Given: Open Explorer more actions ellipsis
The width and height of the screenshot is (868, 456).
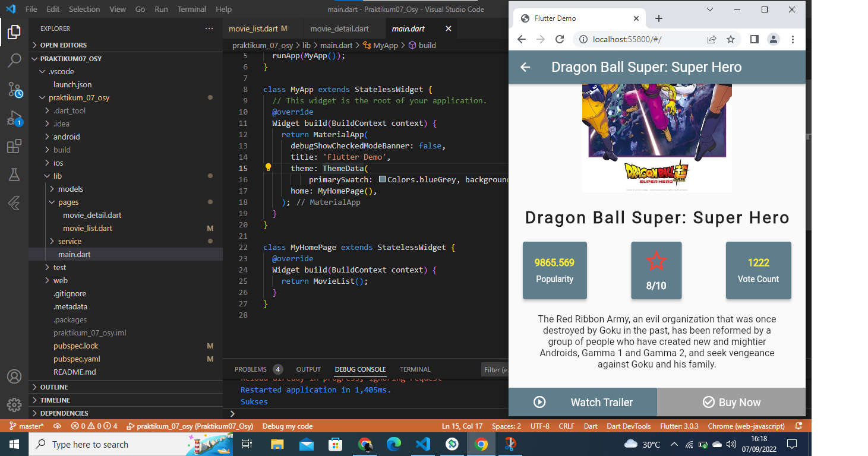Looking at the screenshot, I should click(209, 28).
